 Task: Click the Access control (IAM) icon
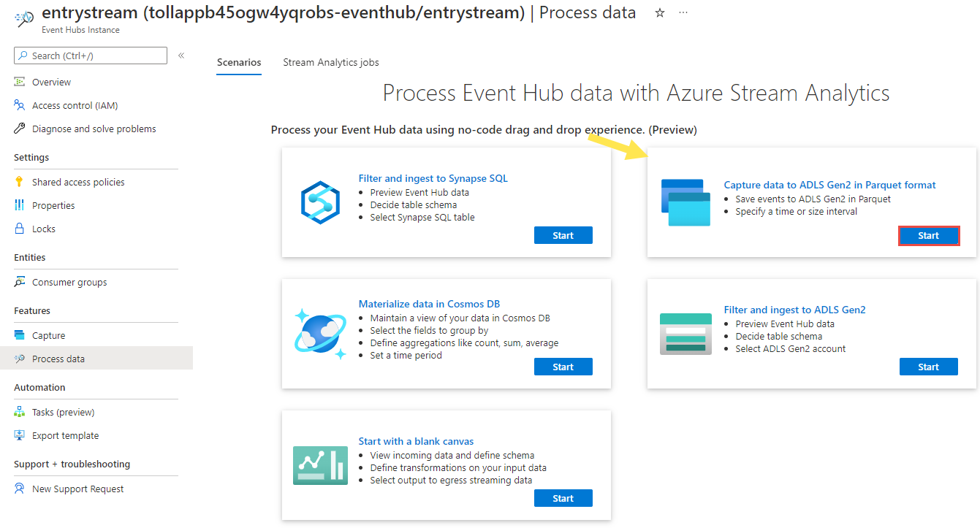[x=20, y=105]
